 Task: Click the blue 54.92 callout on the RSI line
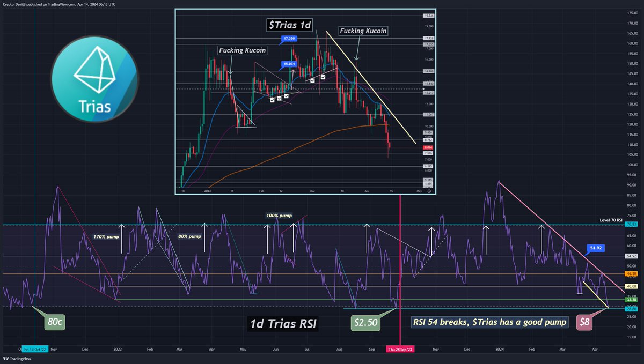click(597, 248)
